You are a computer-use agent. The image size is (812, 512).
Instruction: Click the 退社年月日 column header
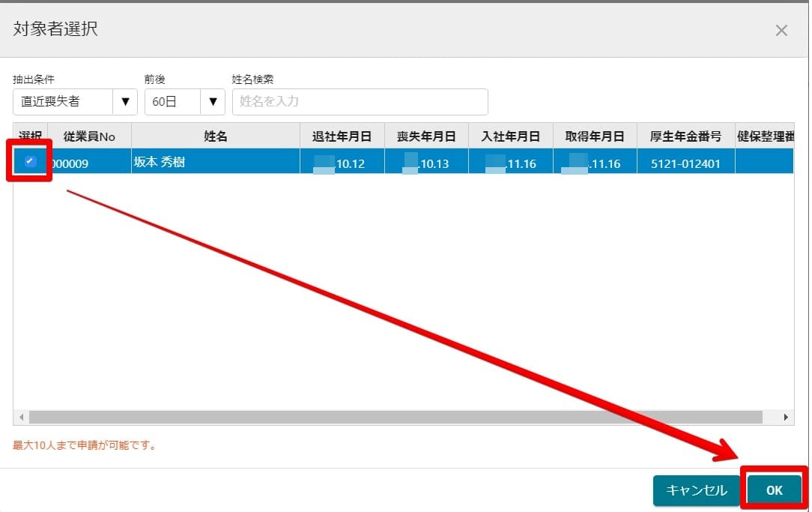[x=342, y=136]
